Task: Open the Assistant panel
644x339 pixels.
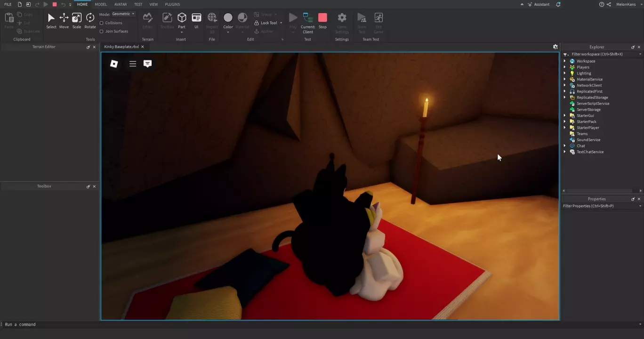Action: 539,4
